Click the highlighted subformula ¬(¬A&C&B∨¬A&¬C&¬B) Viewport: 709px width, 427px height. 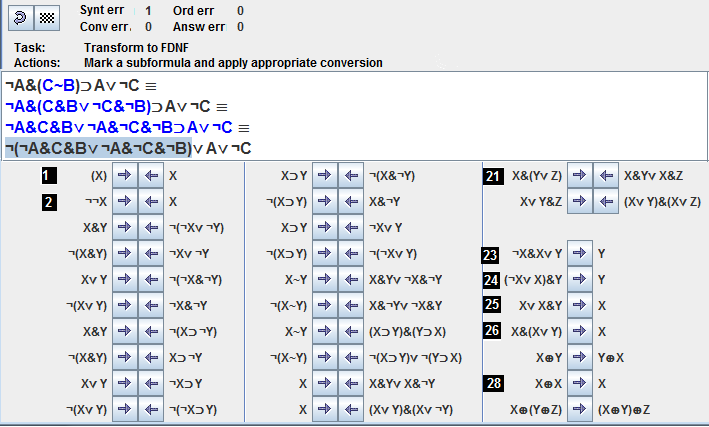[98, 148]
